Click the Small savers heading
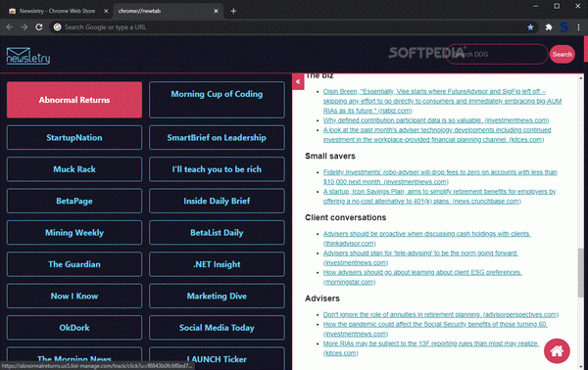The height and width of the screenshot is (370, 588). (330, 157)
